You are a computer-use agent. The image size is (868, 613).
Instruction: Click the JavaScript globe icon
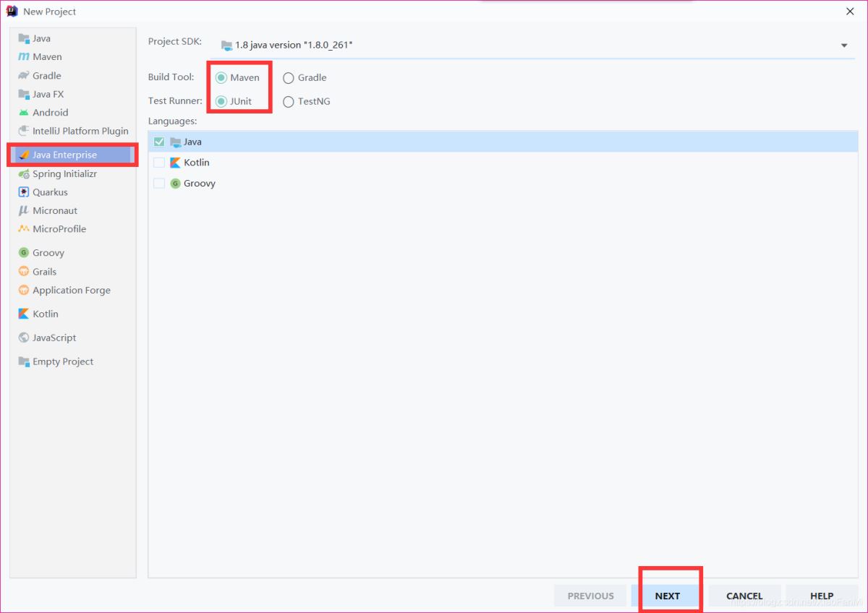pyautogui.click(x=24, y=338)
